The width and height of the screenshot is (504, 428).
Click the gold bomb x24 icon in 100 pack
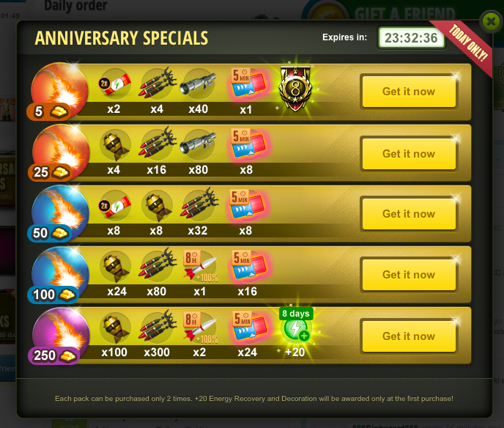115,267
